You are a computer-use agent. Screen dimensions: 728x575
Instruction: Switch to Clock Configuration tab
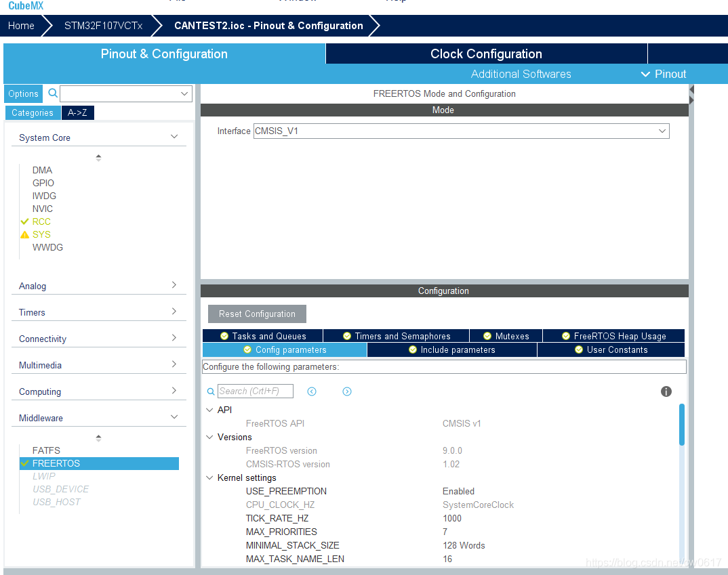[486, 54]
